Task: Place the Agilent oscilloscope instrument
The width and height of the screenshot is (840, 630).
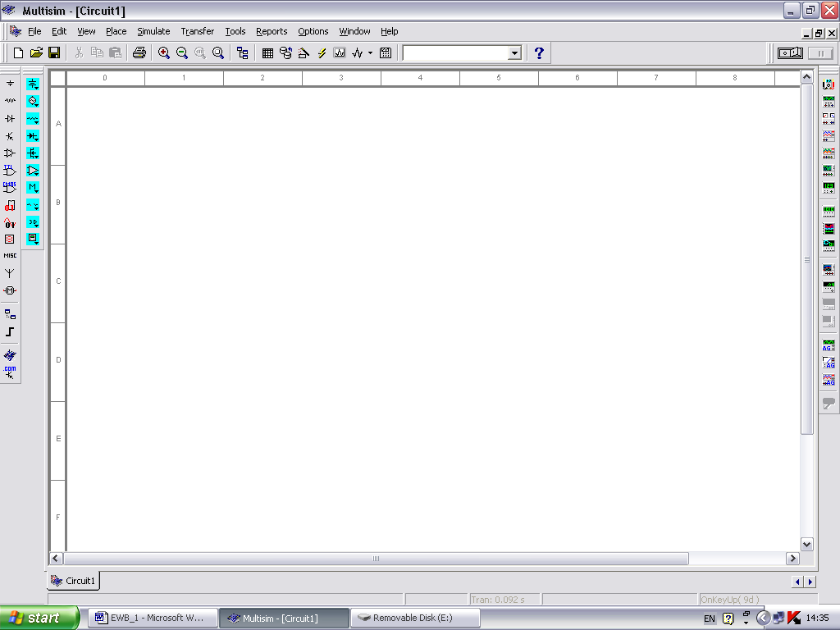Action: pyautogui.click(x=829, y=379)
